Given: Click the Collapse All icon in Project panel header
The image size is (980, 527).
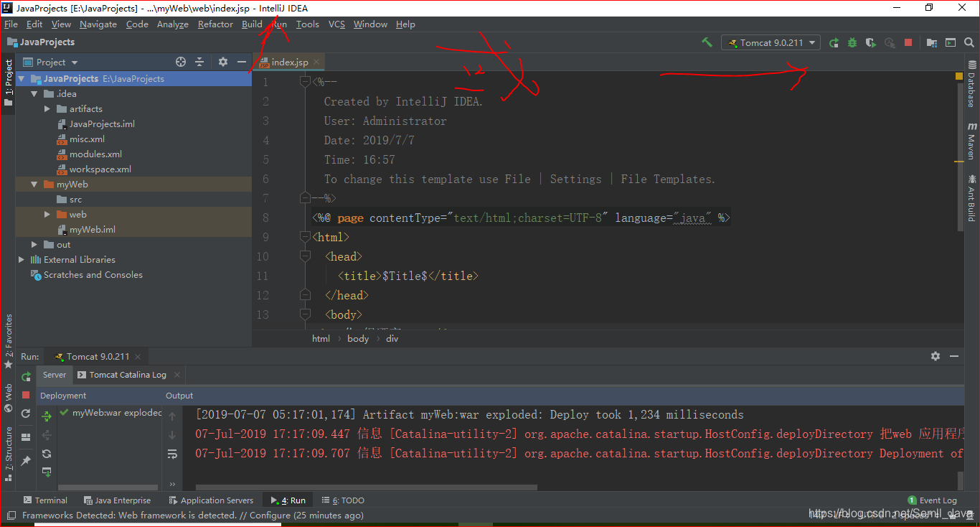Looking at the screenshot, I should (199, 62).
